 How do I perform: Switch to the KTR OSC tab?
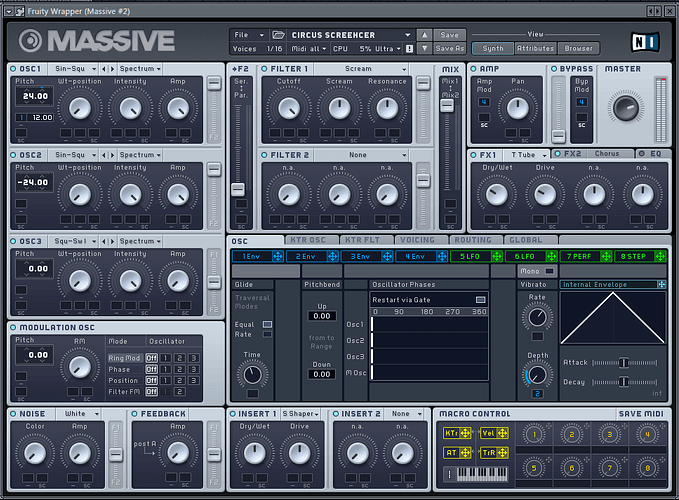[308, 240]
